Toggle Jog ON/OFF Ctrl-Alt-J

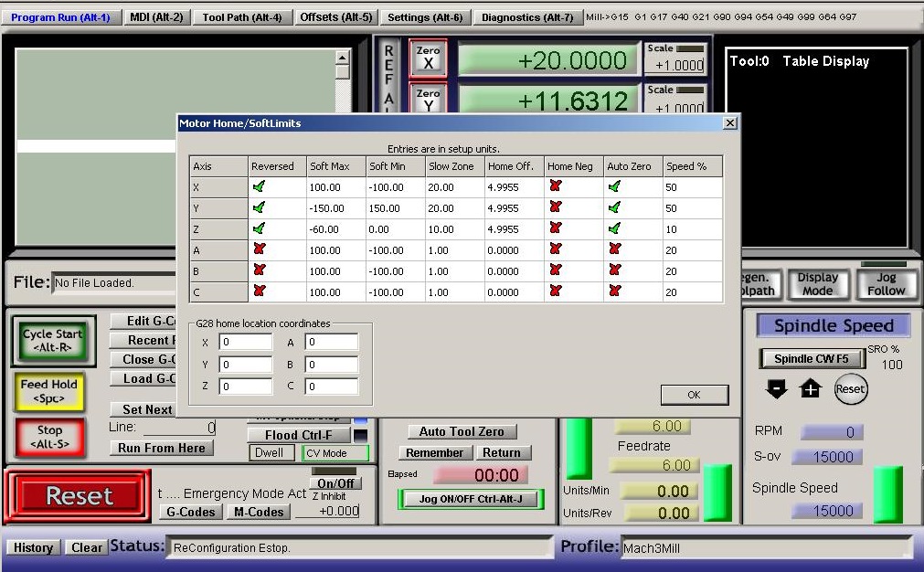471,499
